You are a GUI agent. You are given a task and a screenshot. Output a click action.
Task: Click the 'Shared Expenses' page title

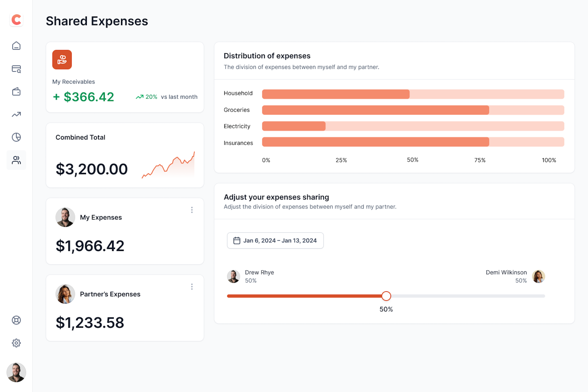[x=97, y=21]
